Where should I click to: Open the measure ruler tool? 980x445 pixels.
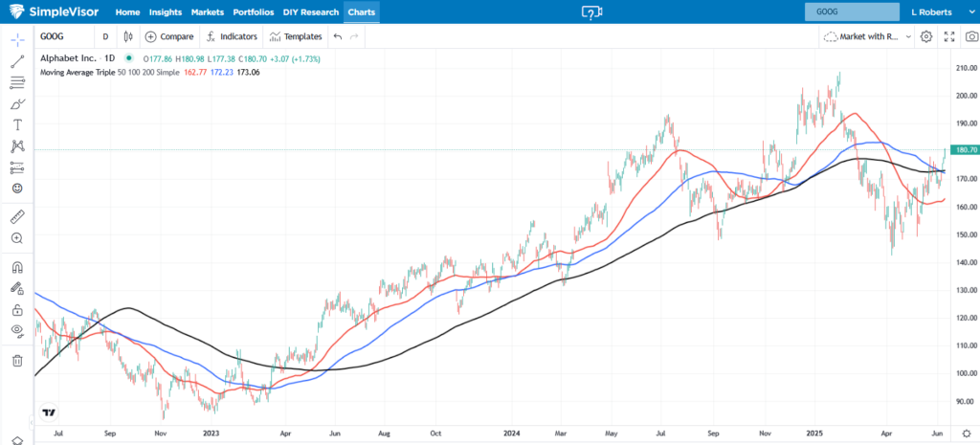coord(17,217)
